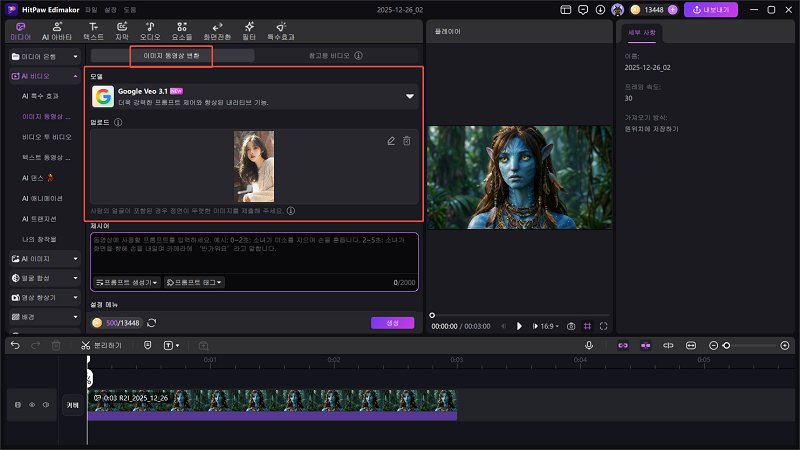The width and height of the screenshot is (800, 450).
Task: Expand the Google Veo 3.1 model dropdown
Action: click(409, 97)
